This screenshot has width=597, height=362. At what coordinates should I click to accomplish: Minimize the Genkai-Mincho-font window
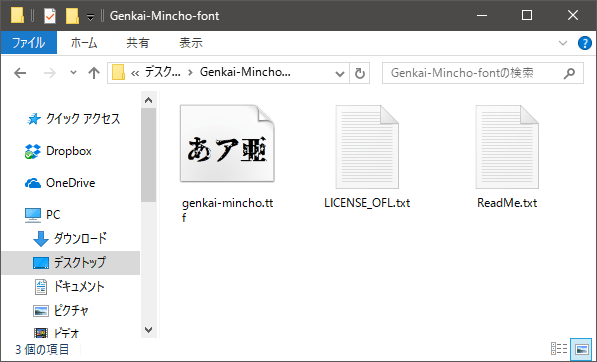482,16
